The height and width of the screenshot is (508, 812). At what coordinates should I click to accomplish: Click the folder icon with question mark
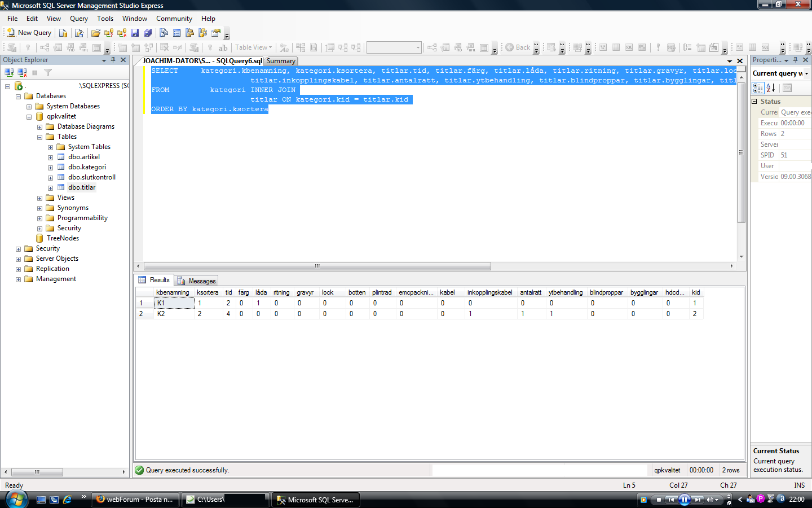click(109, 33)
